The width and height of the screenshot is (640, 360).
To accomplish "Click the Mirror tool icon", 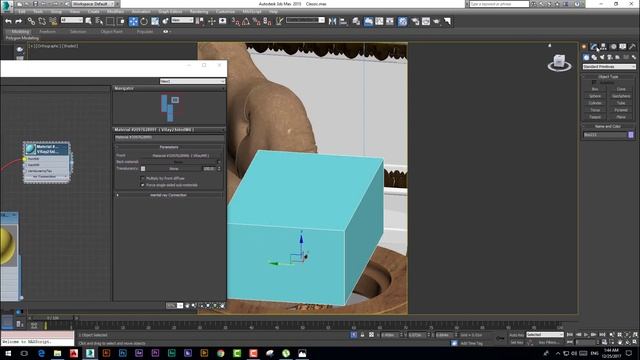I will point(332,21).
